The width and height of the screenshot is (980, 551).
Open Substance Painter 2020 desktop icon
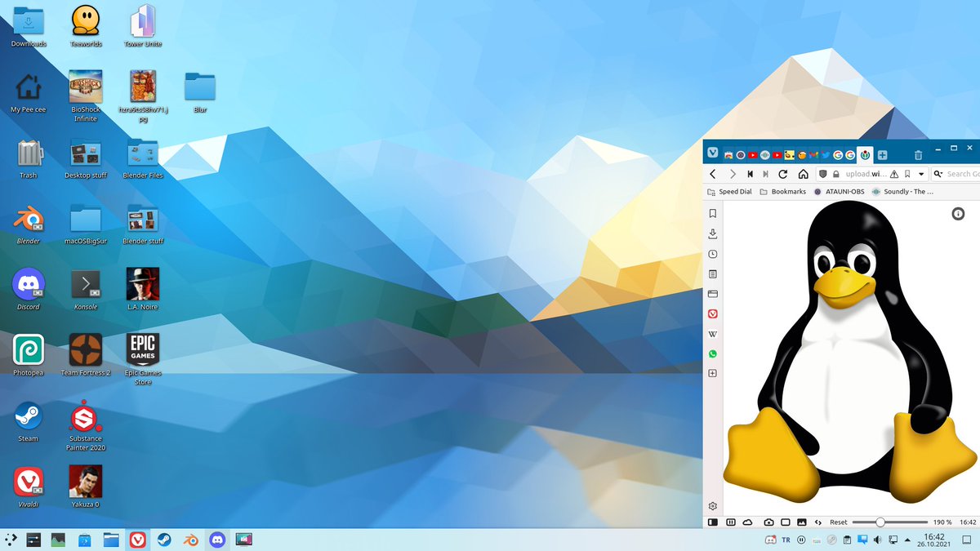(x=86, y=424)
